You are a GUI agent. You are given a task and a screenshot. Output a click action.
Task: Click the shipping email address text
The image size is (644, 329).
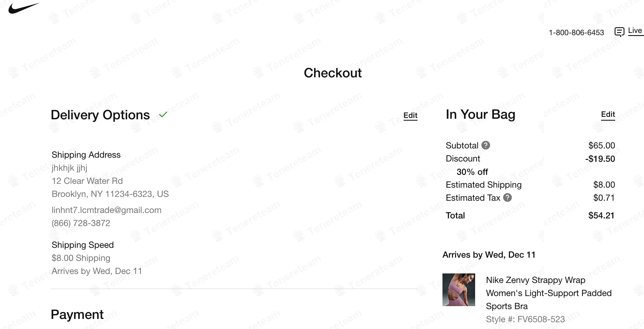pyautogui.click(x=106, y=210)
